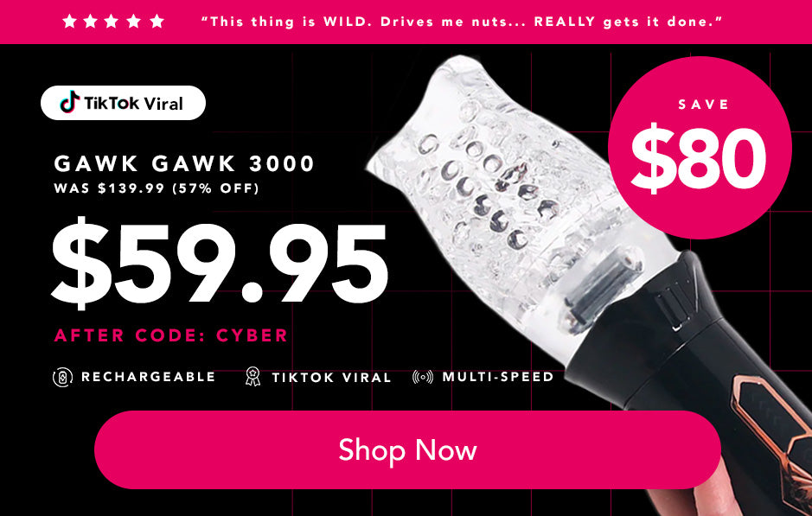
Task: Click the AFTER CODE: CYBER promo text
Action: pyautogui.click(x=171, y=334)
